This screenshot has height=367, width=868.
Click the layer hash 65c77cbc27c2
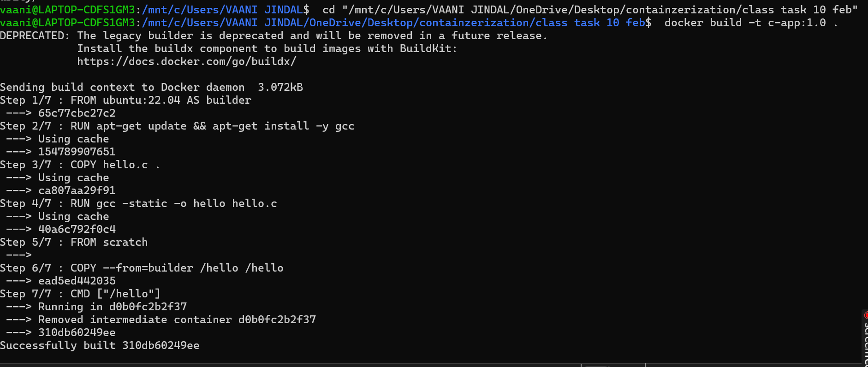[x=77, y=113]
